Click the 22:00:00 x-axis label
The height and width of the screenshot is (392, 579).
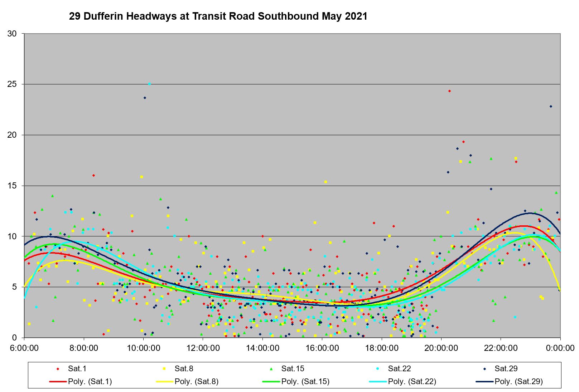tap(501, 348)
